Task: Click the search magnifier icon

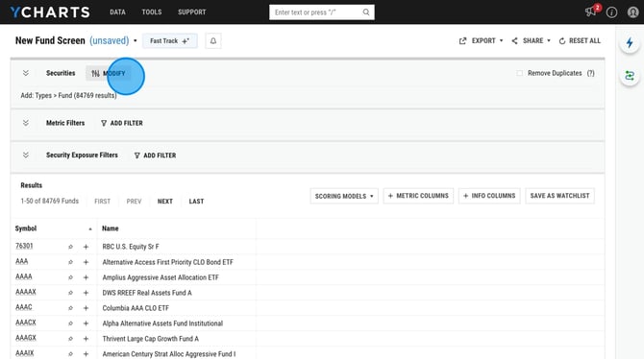Action: pyautogui.click(x=366, y=12)
